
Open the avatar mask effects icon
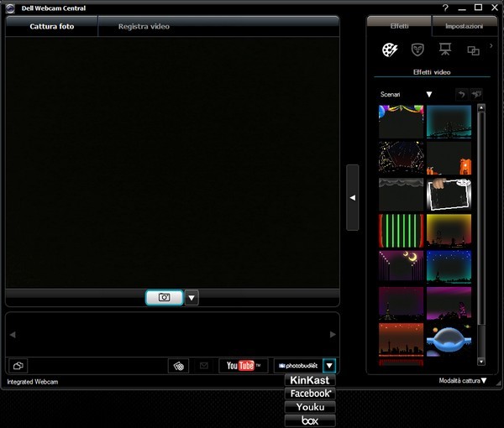click(417, 50)
